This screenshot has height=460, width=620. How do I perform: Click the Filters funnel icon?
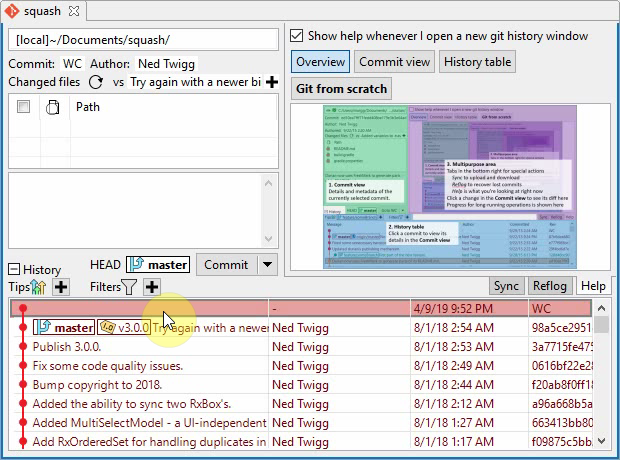pos(129,287)
